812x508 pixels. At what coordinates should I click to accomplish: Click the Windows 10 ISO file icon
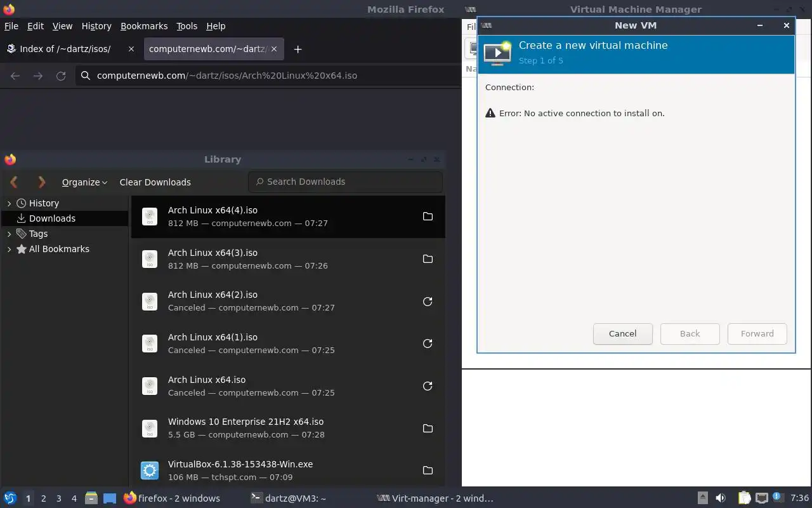[150, 429]
